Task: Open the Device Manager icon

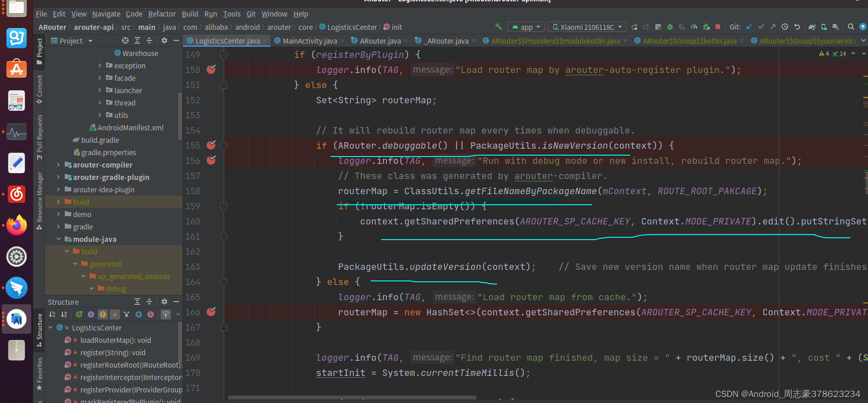Action: click(x=824, y=27)
